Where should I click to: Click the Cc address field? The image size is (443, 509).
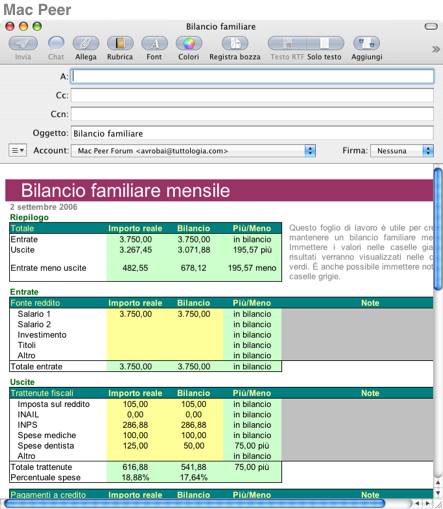tap(252, 96)
